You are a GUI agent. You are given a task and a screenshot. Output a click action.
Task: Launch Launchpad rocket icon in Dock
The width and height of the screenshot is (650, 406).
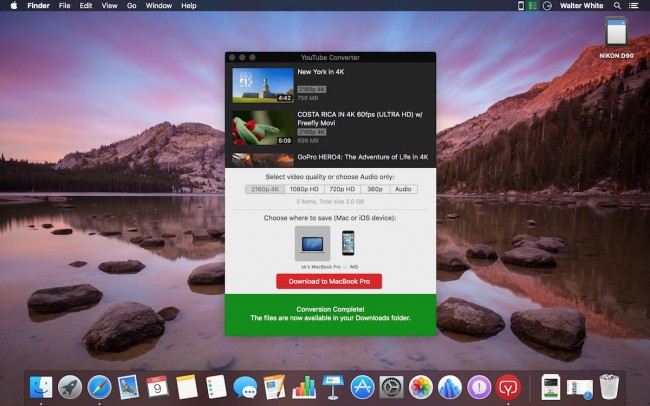(70, 387)
